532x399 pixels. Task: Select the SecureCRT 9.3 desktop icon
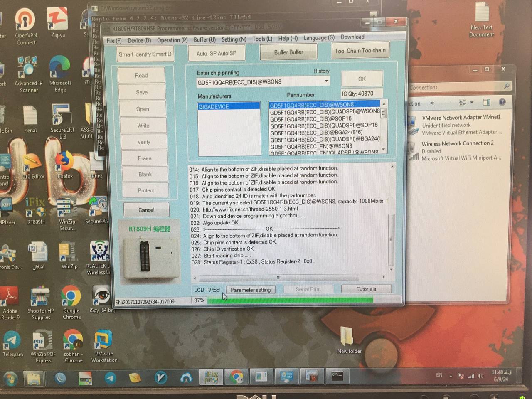[62, 121]
